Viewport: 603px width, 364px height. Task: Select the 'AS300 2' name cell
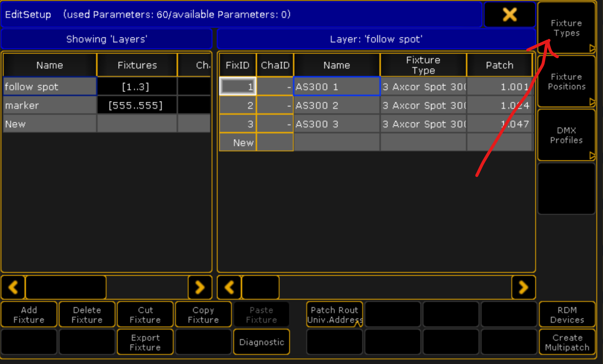pyautogui.click(x=337, y=105)
